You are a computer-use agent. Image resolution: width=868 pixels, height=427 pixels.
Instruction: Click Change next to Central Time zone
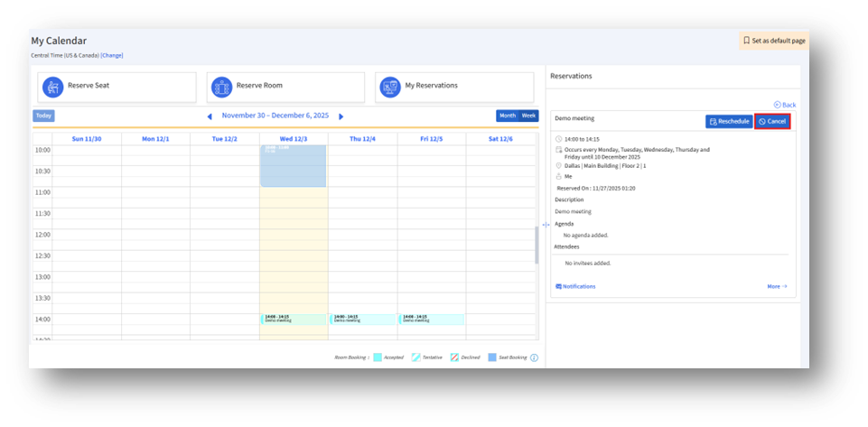pyautogui.click(x=112, y=55)
